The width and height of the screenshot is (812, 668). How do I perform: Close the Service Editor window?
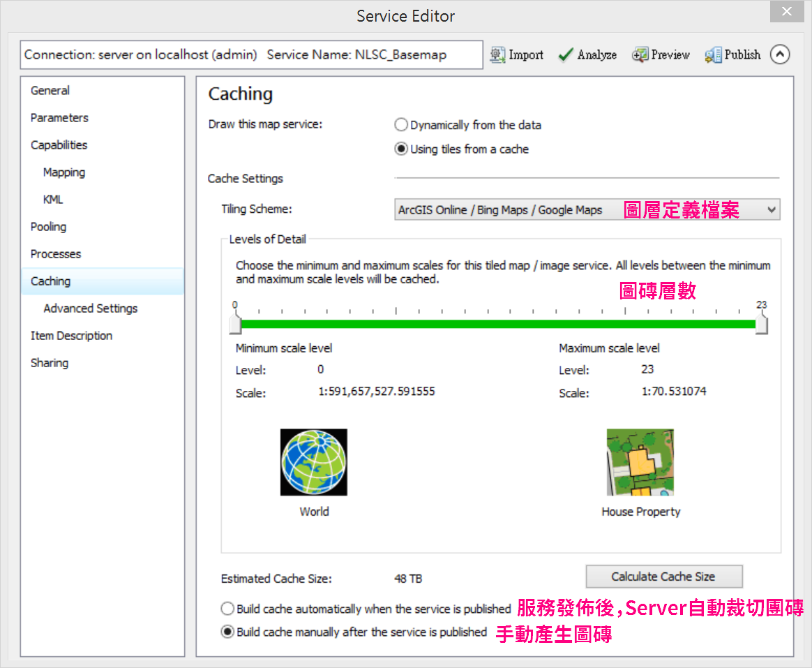point(787,11)
